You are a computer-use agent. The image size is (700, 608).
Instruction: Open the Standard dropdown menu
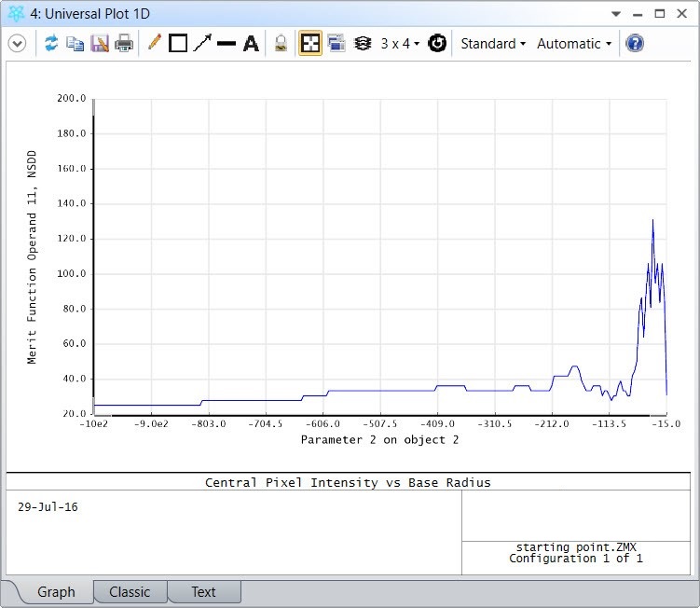pyautogui.click(x=493, y=44)
